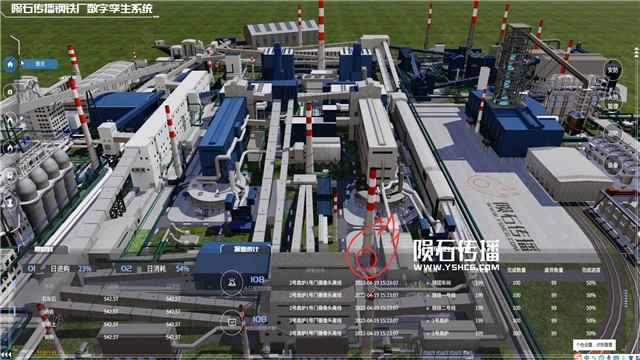Image resolution: width=640 pixels, height=360 pixels.
Task: Open the home icon in left sidebar
Action: click(x=10, y=64)
